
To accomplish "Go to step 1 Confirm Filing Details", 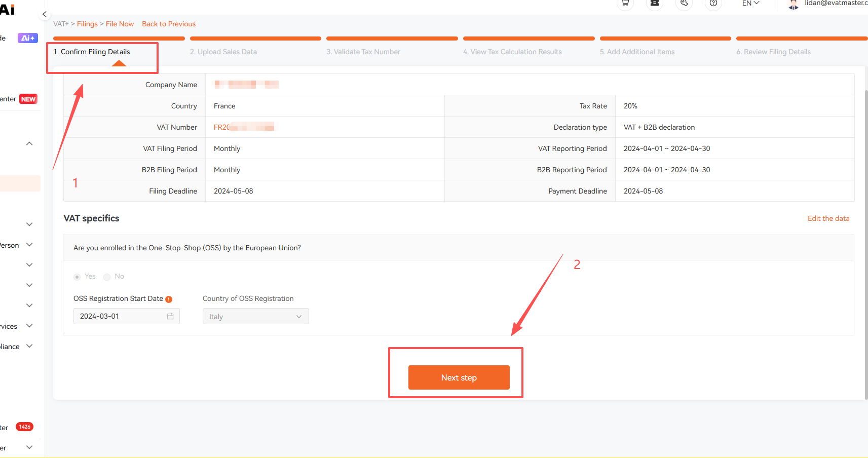I will 92,52.
